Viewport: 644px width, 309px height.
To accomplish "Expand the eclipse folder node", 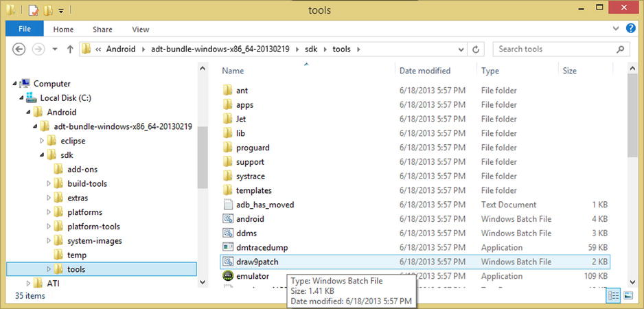I will [42, 141].
